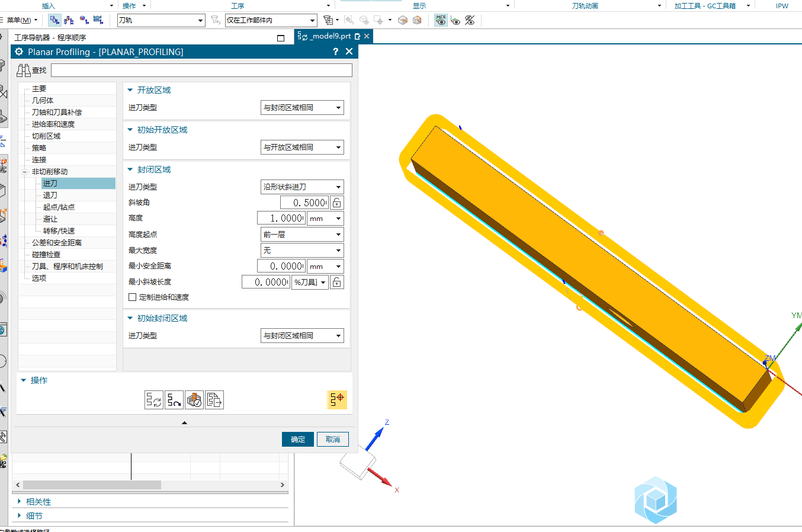Image resolution: width=802 pixels, height=532 pixels.
Task: Expand the 相关性 section
Action: (20, 501)
